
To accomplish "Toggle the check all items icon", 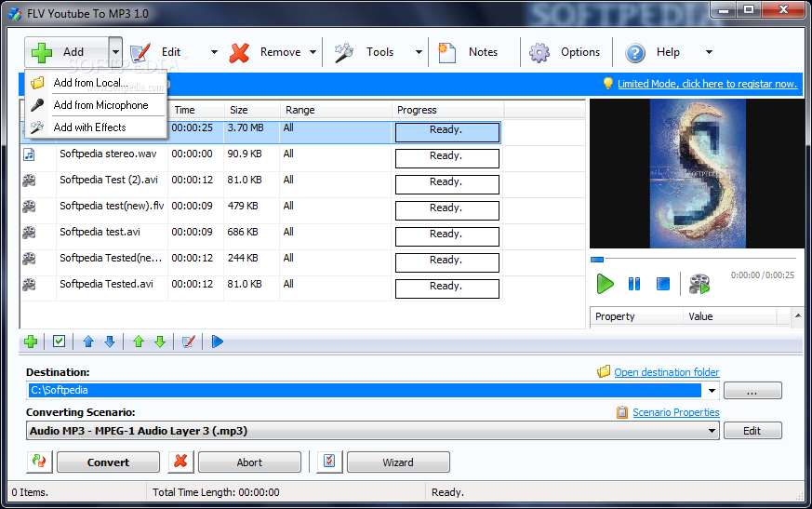I will coord(59,342).
